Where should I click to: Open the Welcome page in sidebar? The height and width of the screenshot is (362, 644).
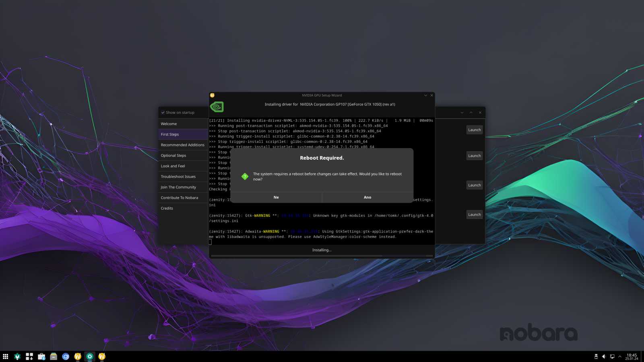[183, 124]
